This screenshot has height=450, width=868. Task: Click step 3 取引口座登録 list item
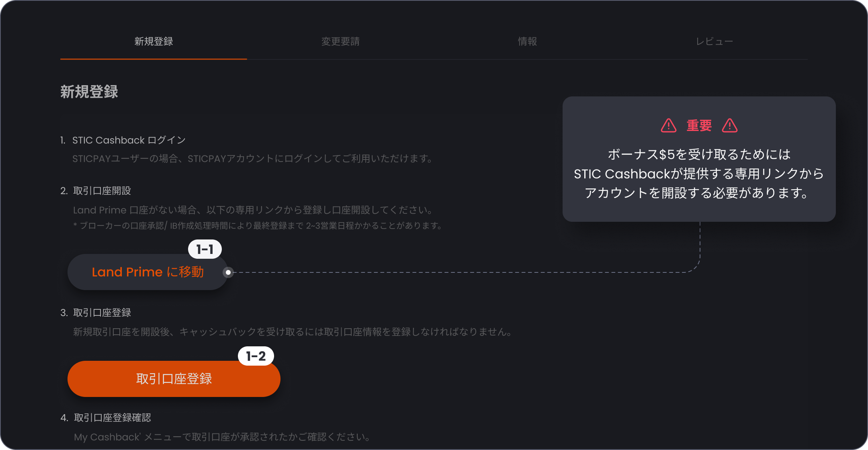(102, 313)
